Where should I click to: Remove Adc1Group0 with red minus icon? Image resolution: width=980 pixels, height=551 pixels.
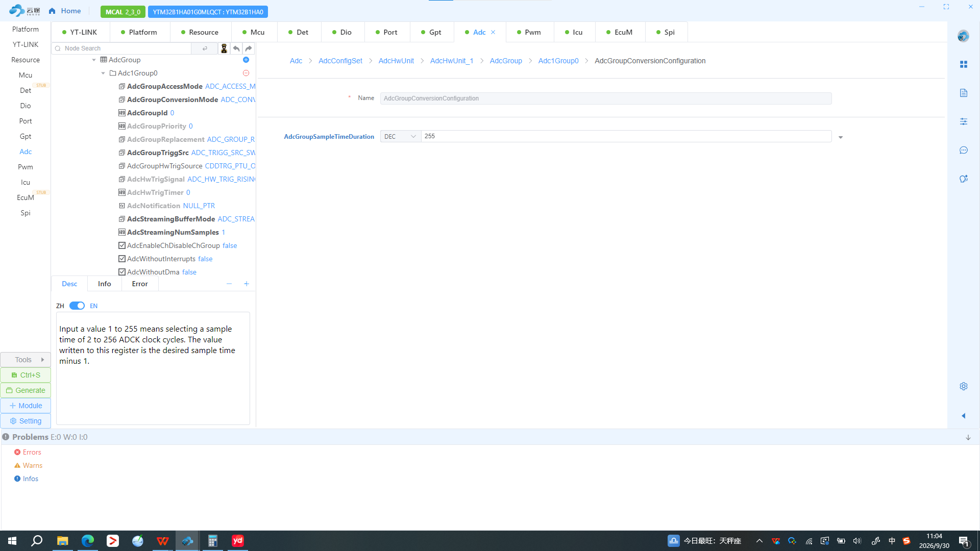click(246, 73)
